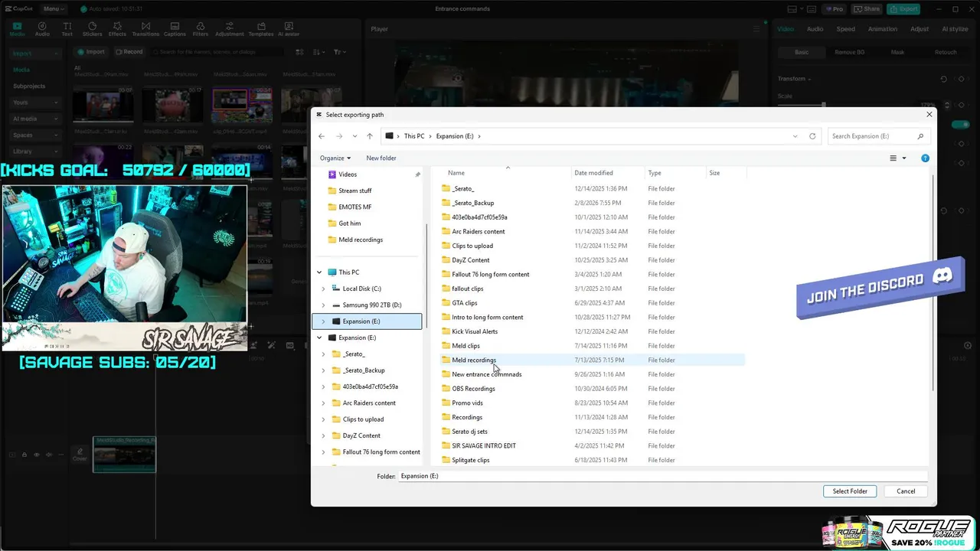
Task: Click CapCut Share button
Action: tap(866, 9)
